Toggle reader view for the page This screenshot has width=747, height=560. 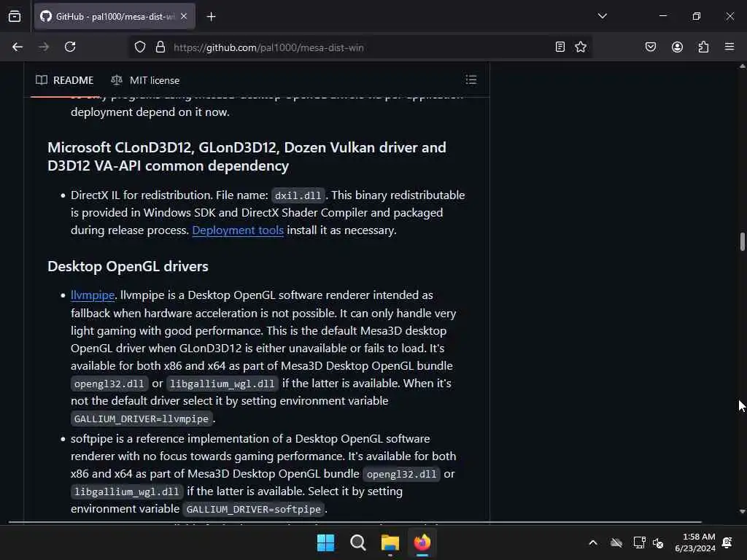tap(560, 47)
